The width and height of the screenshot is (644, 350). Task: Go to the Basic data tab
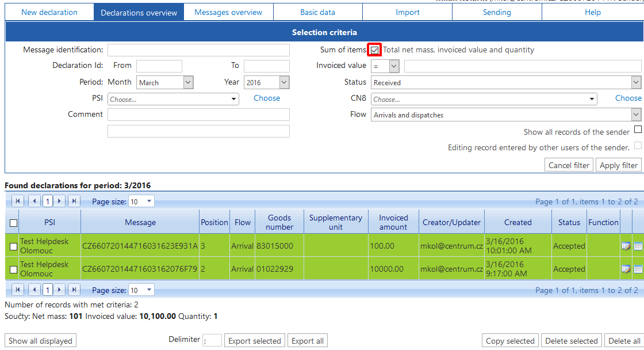point(318,12)
